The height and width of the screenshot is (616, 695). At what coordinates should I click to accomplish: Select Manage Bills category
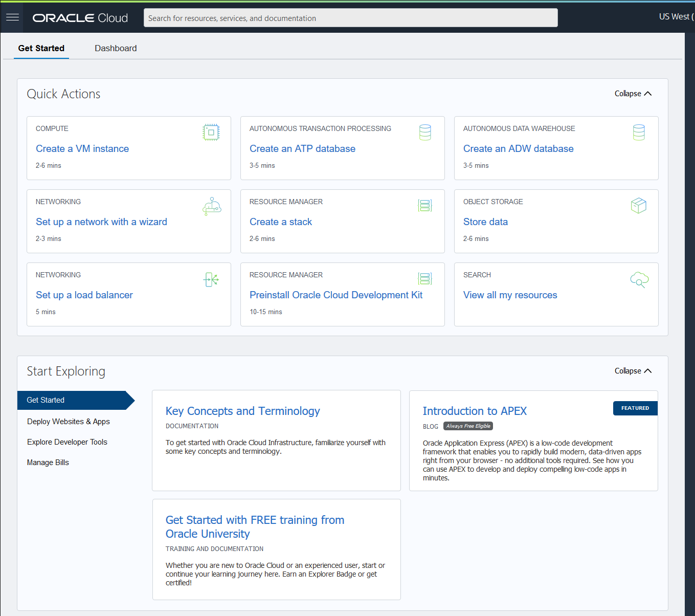(x=48, y=463)
